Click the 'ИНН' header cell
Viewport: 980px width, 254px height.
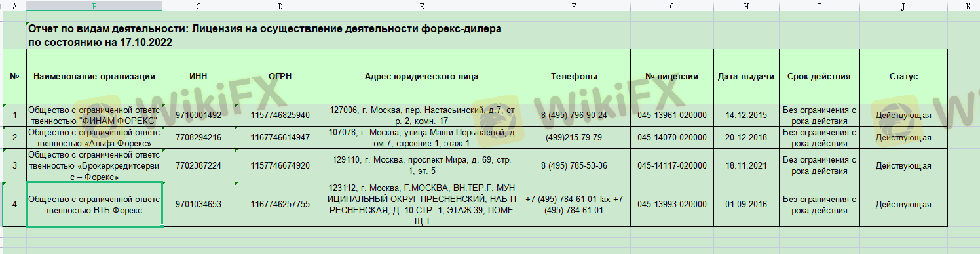coord(198,76)
